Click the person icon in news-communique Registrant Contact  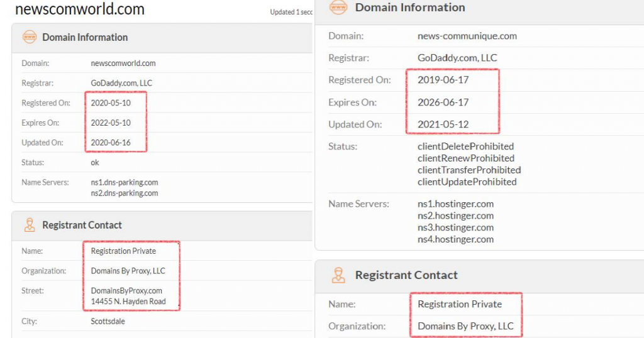tap(338, 275)
